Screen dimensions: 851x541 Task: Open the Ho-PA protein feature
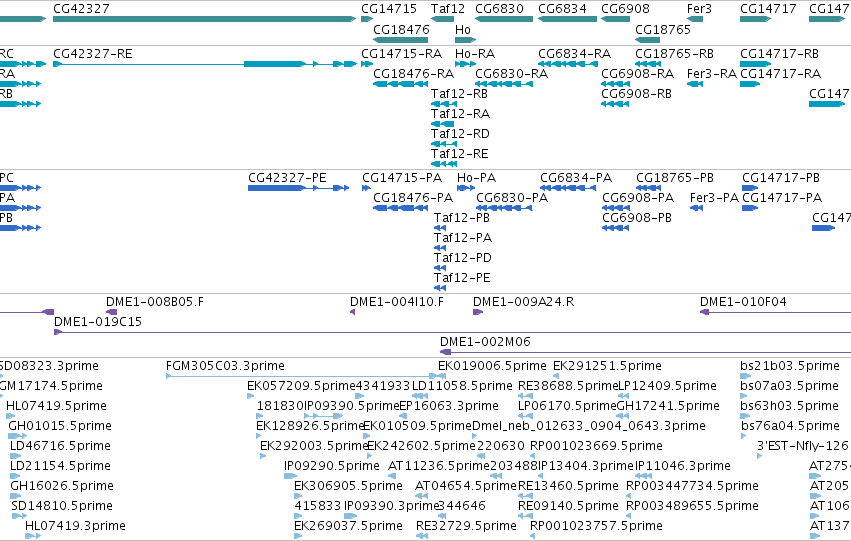tap(466, 188)
